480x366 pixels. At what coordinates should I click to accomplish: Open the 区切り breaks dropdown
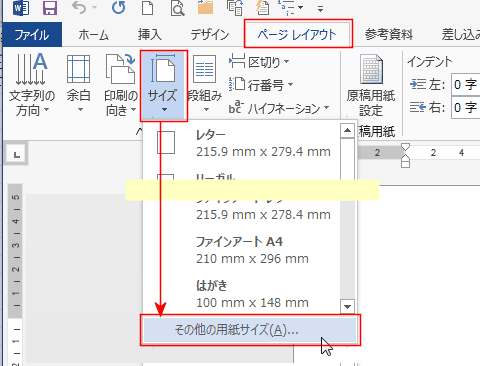pos(259,62)
